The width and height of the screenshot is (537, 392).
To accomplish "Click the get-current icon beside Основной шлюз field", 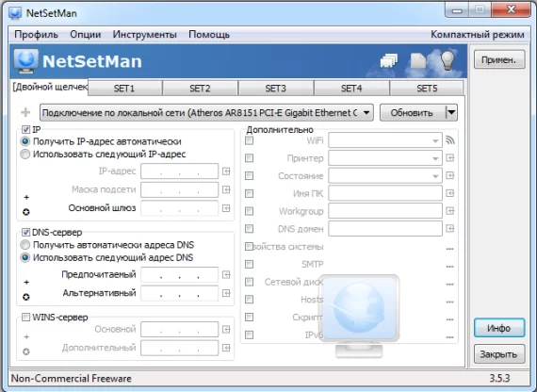I will point(226,208).
